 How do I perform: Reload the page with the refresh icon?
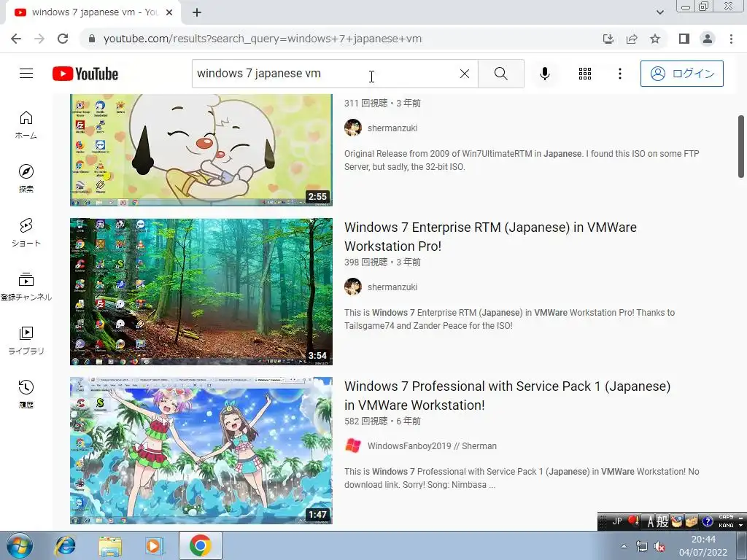63,39
